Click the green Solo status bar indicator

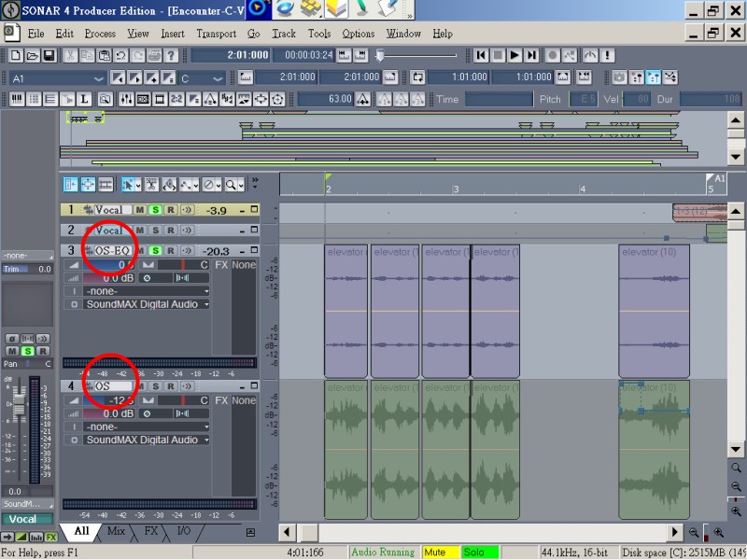click(480, 553)
